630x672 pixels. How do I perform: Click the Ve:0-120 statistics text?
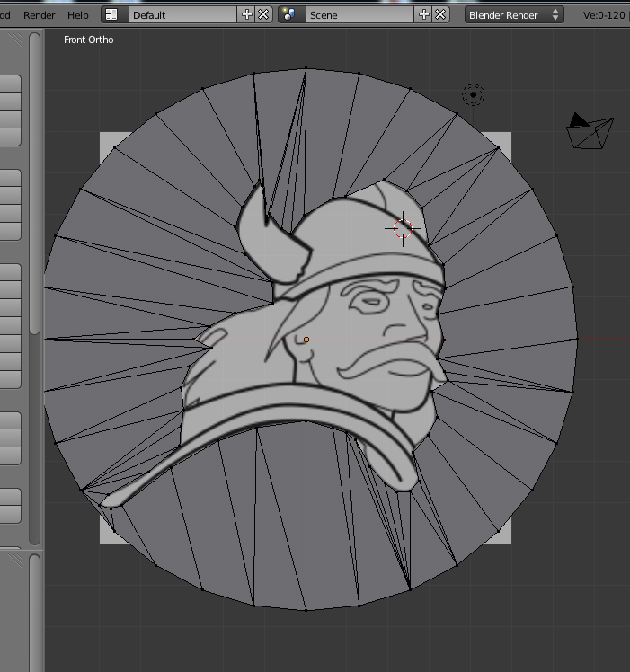[x=604, y=15]
